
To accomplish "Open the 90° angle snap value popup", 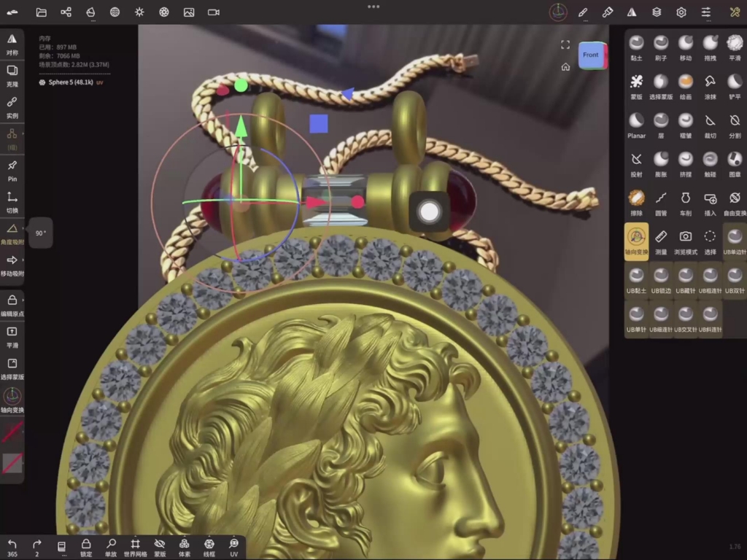I will (x=41, y=233).
